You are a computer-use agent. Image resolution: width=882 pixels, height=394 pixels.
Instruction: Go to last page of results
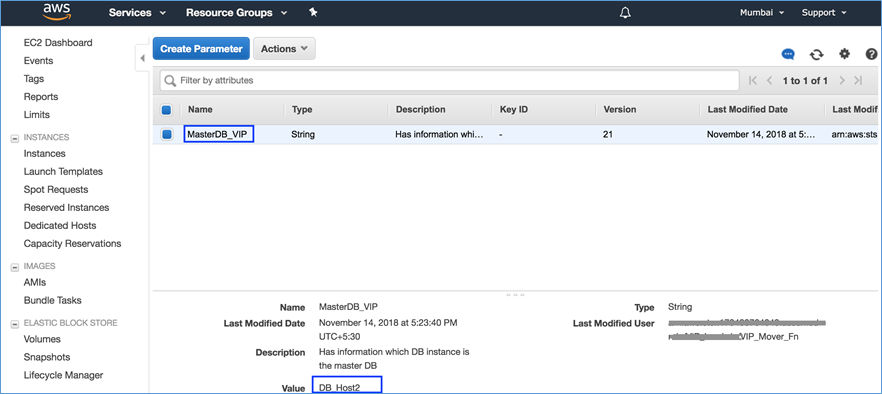pyautogui.click(x=858, y=80)
